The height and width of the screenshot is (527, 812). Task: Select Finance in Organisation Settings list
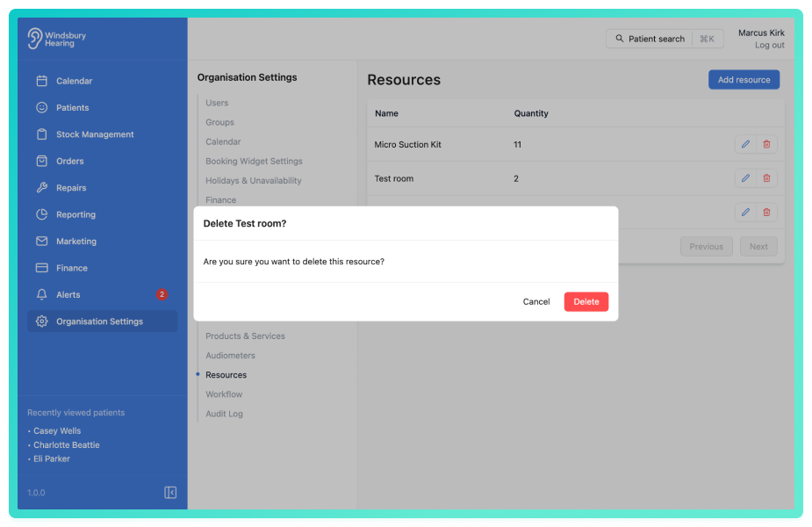pyautogui.click(x=220, y=200)
